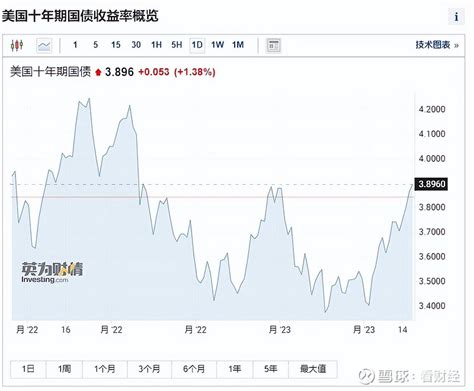This screenshot has width=474, height=391.
Task: Choose the 1D interval
Action: [197, 45]
